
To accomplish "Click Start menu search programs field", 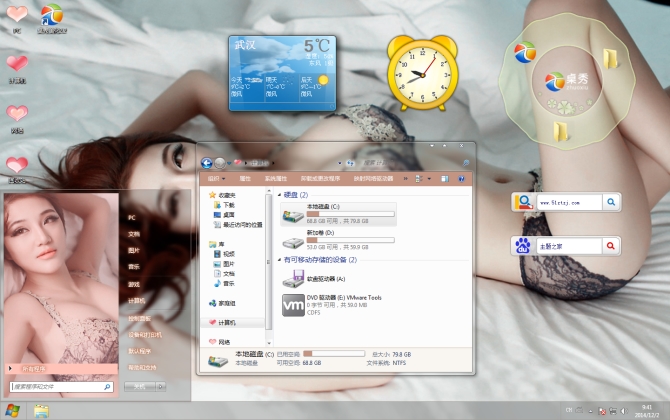I will 62,387.
